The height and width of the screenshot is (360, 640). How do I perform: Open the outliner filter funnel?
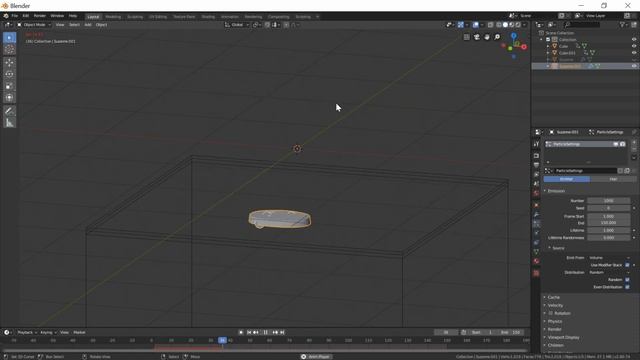coord(623,25)
